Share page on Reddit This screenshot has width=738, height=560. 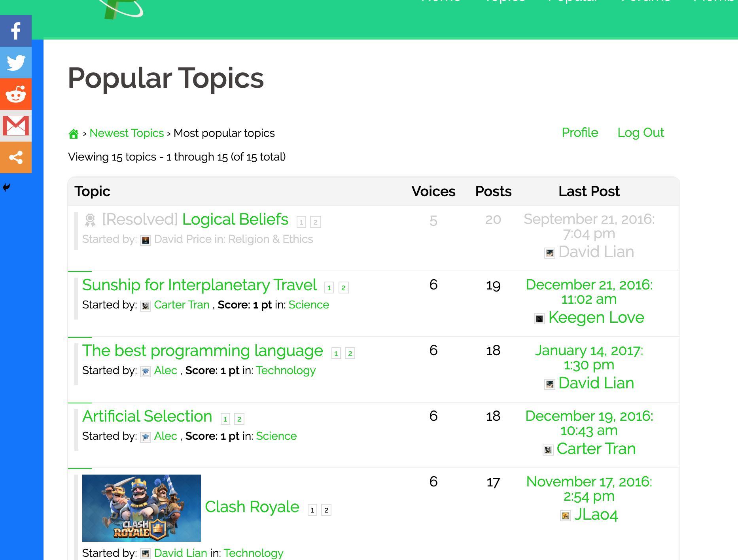pos(16,94)
